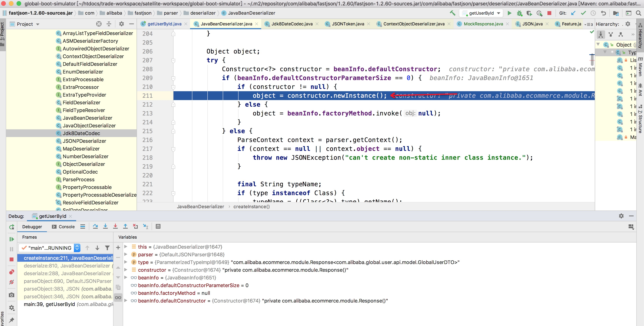Viewport: 644px width, 326px height.
Task: Toggle the pin tab button in the debug sidebar
Action: click(x=12, y=320)
